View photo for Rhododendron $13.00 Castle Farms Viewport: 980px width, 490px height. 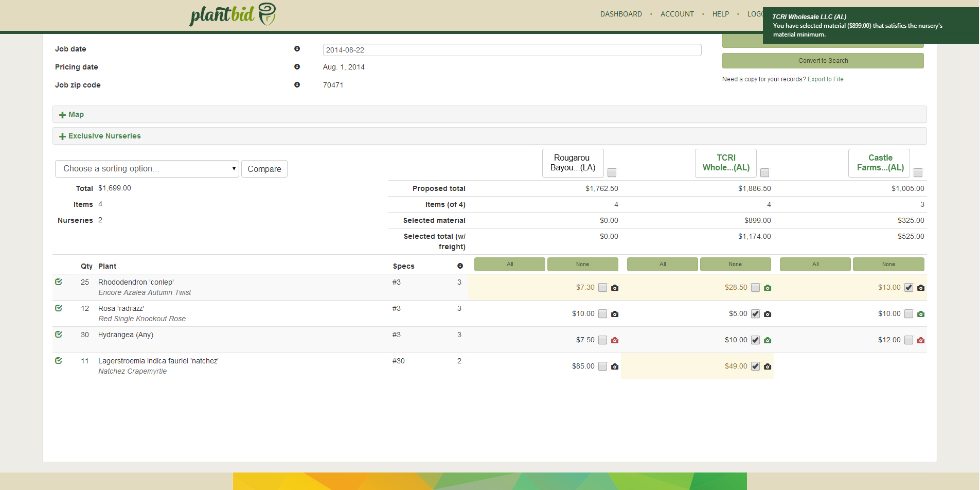pos(921,288)
